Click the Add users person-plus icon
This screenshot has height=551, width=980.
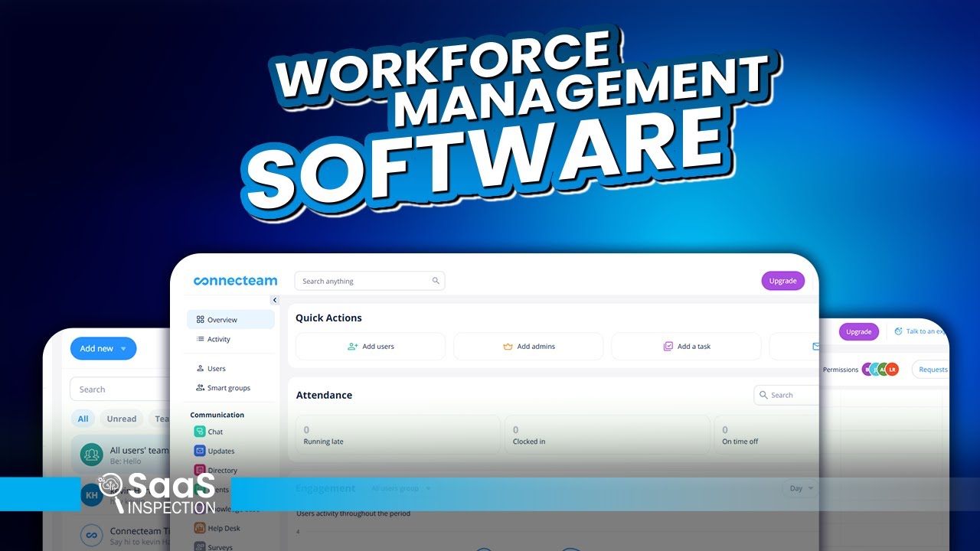[x=352, y=347]
